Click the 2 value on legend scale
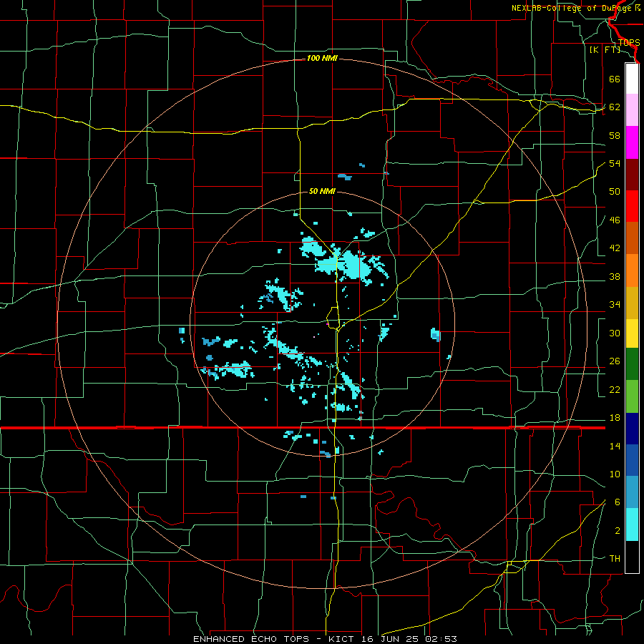Viewport: 644px width, 644px height. coord(618,531)
